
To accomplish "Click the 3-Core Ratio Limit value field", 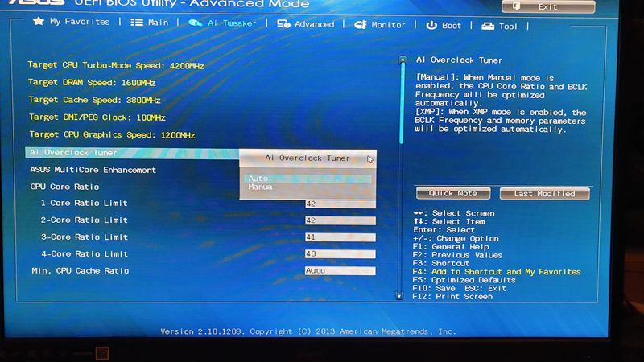I will (340, 237).
